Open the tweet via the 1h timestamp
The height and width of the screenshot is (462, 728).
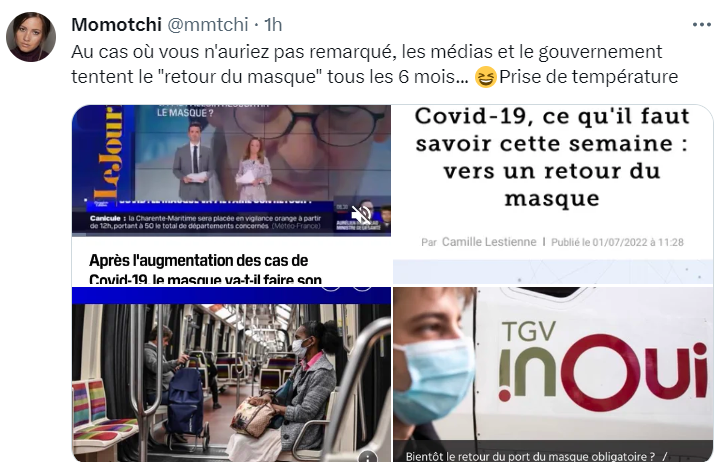273,25
